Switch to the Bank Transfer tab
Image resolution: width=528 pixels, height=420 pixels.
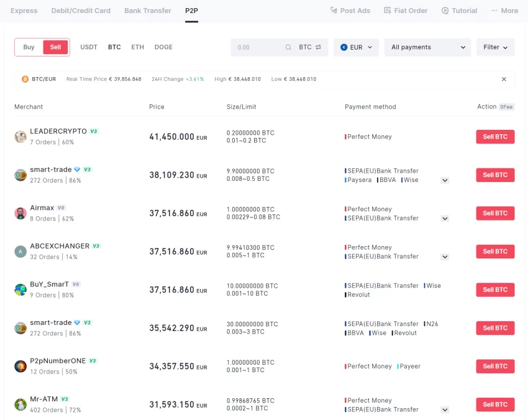pyautogui.click(x=148, y=11)
